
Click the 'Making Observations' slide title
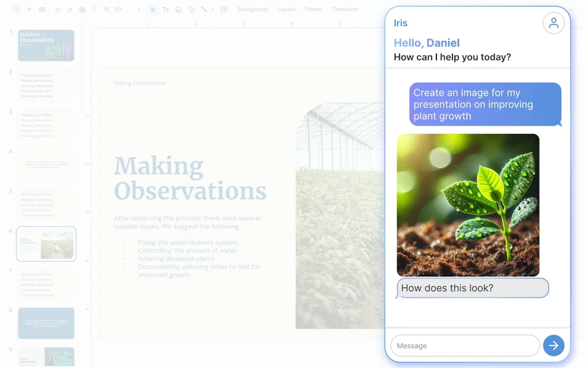(x=190, y=178)
